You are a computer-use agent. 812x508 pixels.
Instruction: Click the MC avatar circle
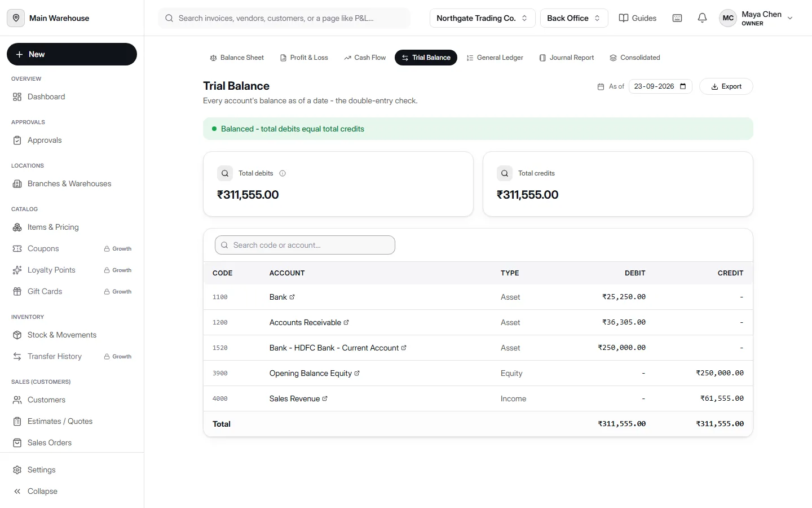point(728,18)
